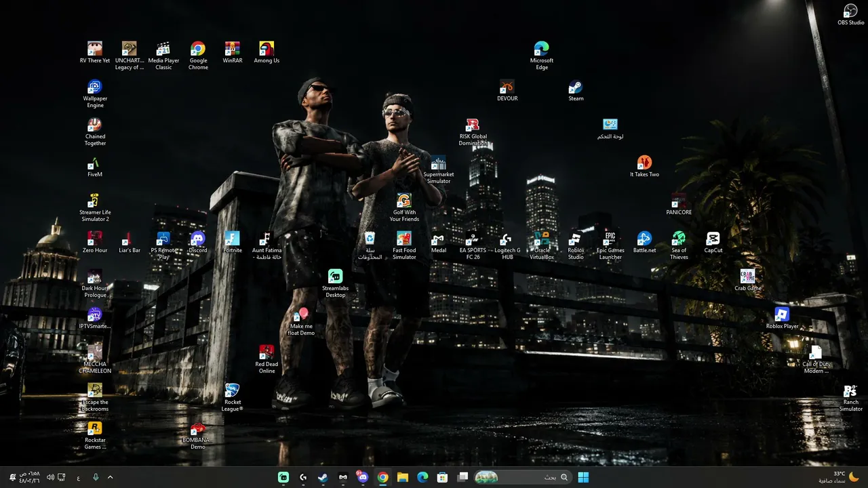The image size is (868, 488).
Task: Click the Roblox Player icon
Action: point(782,319)
